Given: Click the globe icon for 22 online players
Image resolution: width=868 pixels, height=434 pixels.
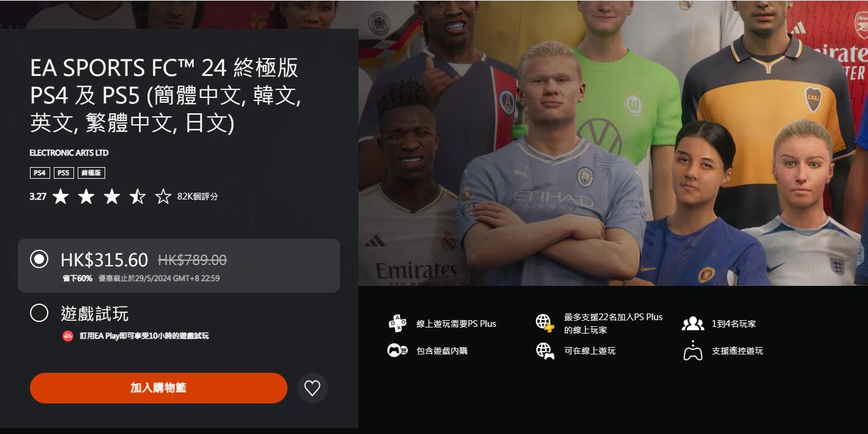Looking at the screenshot, I should [544, 323].
